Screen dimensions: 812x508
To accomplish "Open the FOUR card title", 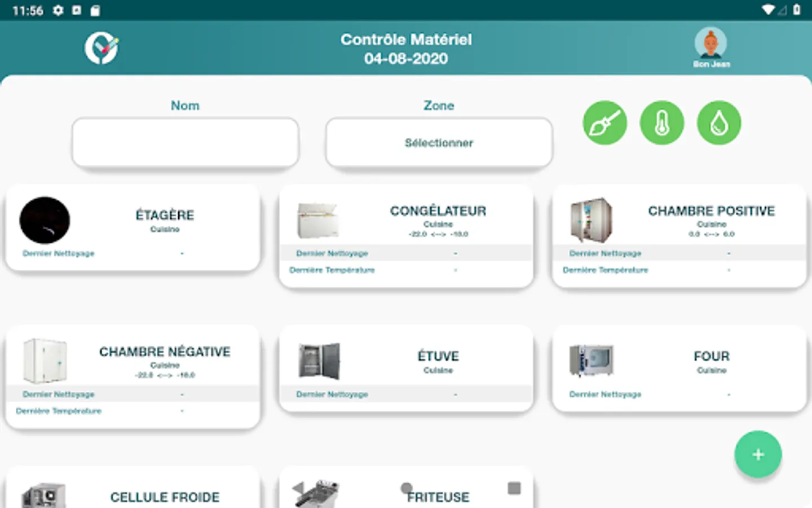I will [x=712, y=356].
